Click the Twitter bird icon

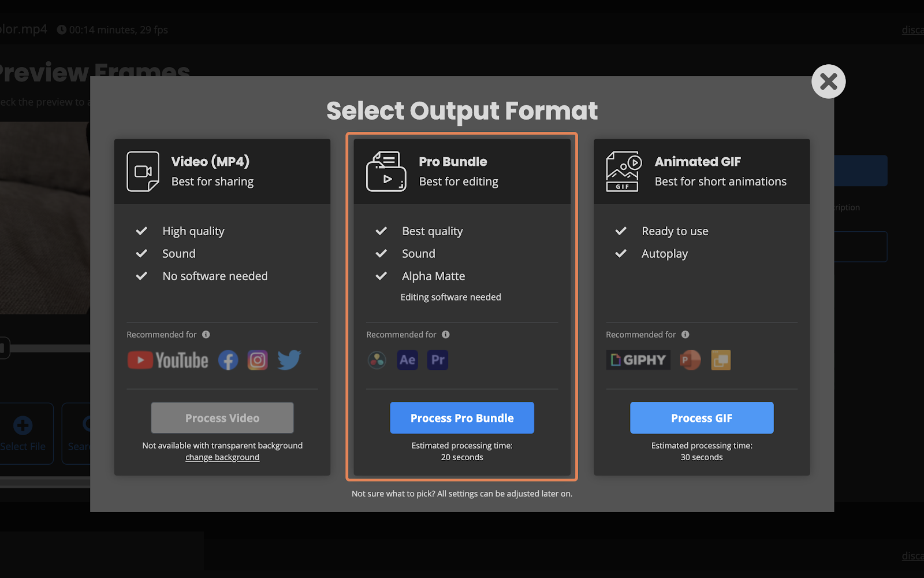289,360
